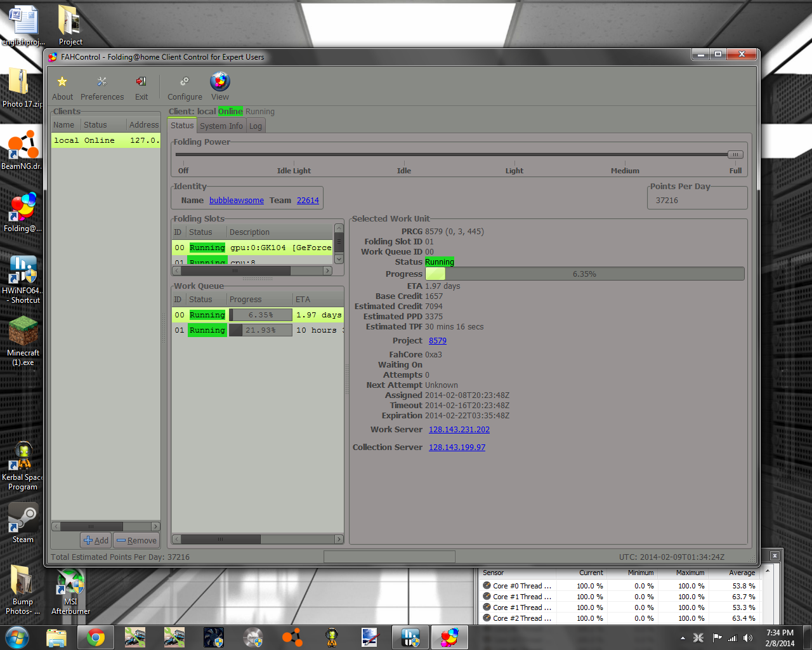Viewport: 812px width, 650px height.
Task: Click the 6.35% work unit progress bar
Action: tap(584, 274)
